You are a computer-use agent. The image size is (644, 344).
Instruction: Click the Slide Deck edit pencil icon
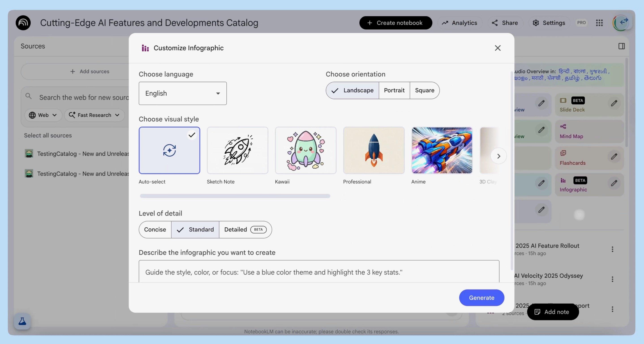[614, 103]
